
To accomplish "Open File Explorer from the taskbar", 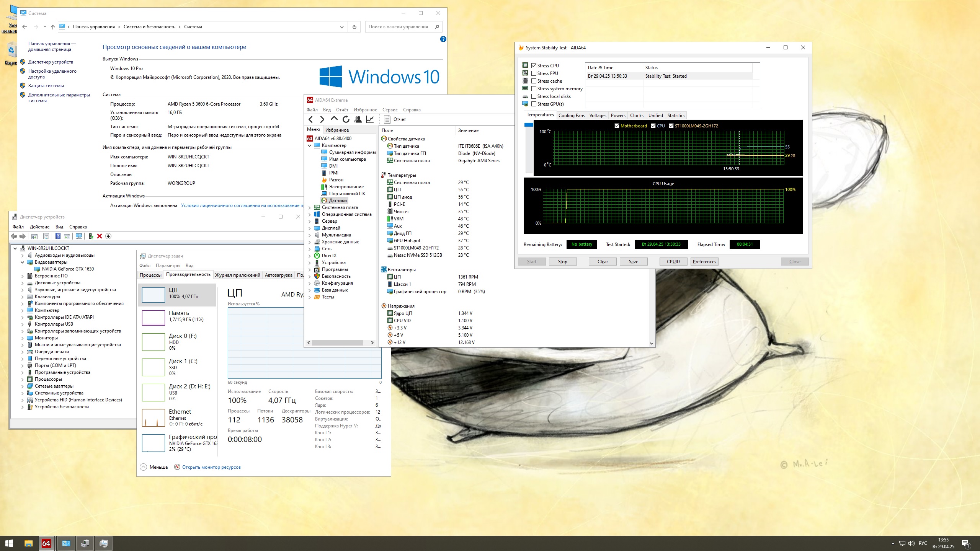I will (x=28, y=543).
